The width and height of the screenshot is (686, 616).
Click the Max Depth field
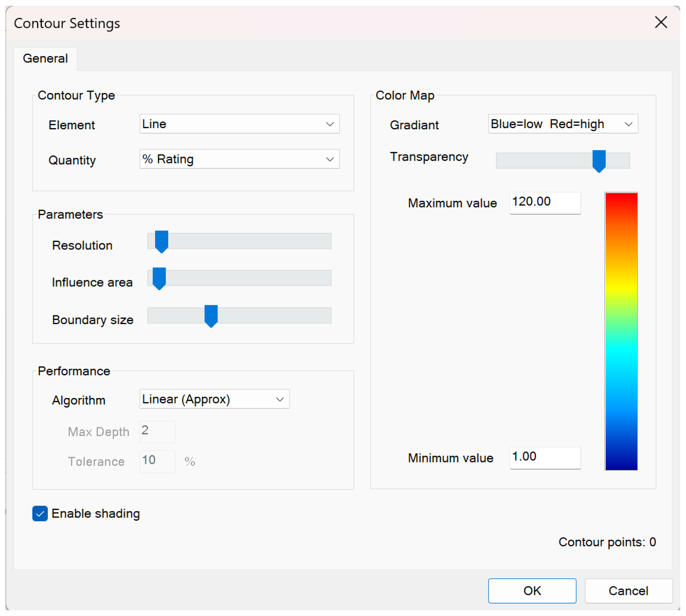157,431
